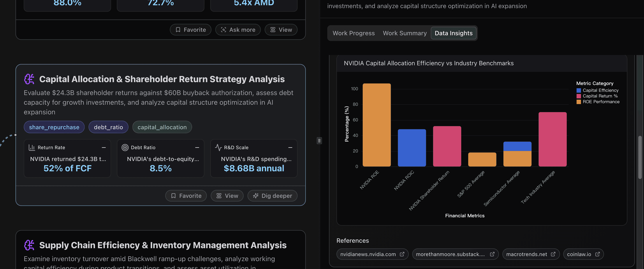This screenshot has height=269, width=644.
Task: Click the 'NVIDIA's R&D spending...' text
Action: (256, 159)
